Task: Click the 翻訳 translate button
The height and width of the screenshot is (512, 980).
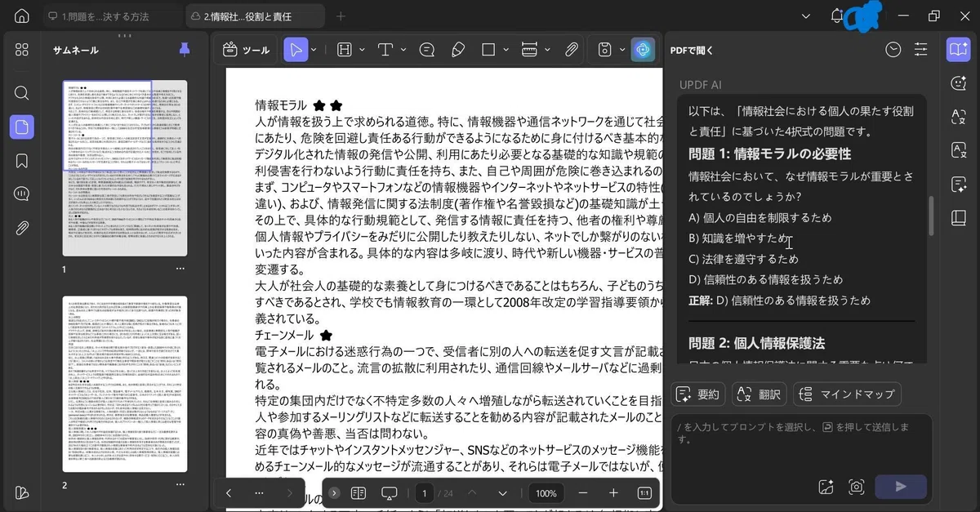Action: (759, 394)
